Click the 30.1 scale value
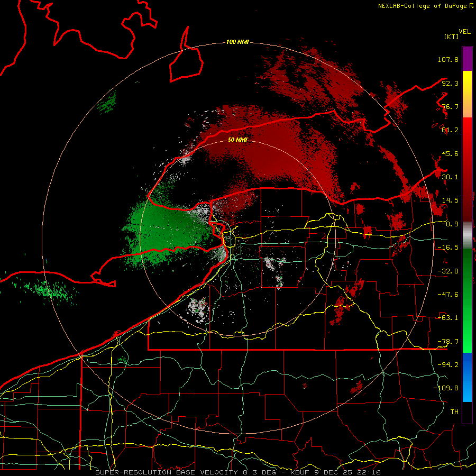Screen dimensions: 476x476 tap(450, 177)
